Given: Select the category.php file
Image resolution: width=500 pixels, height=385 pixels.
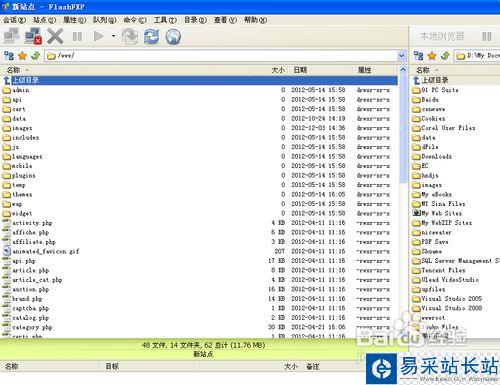Looking at the screenshot, I should click(32, 327).
